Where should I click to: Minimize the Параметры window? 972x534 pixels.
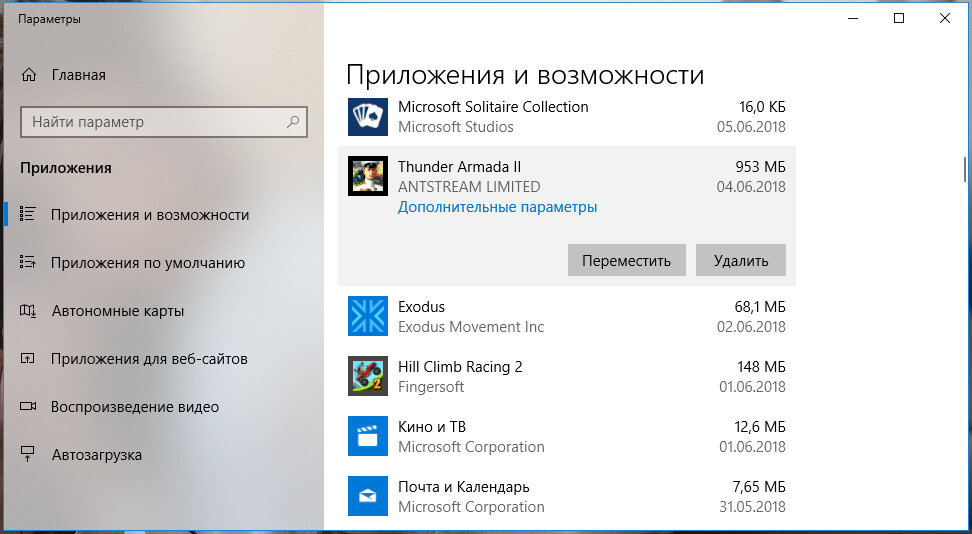coord(854,19)
